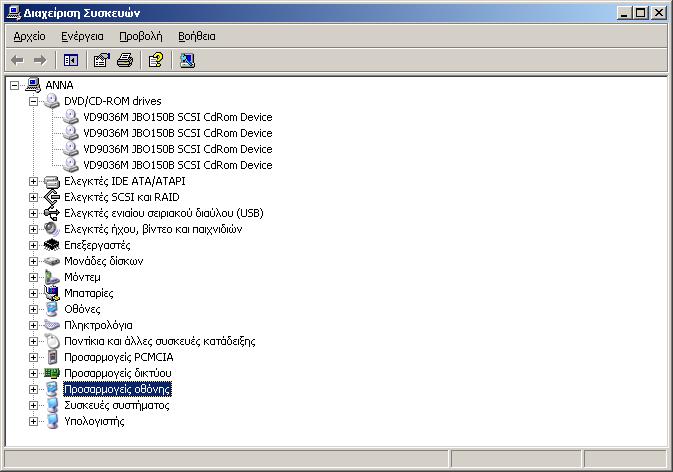Click the sound controllers speaker icon
Screen dimensions: 673x472
click(x=52, y=229)
